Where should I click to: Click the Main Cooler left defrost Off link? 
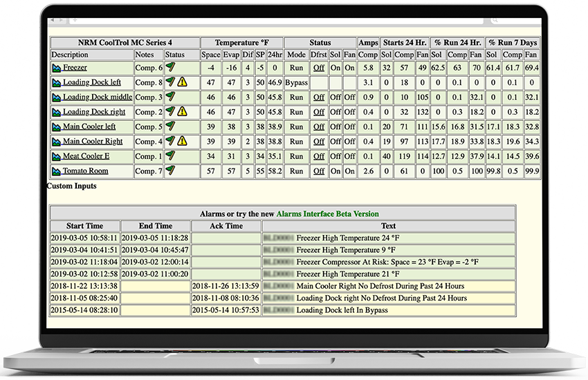(319, 127)
